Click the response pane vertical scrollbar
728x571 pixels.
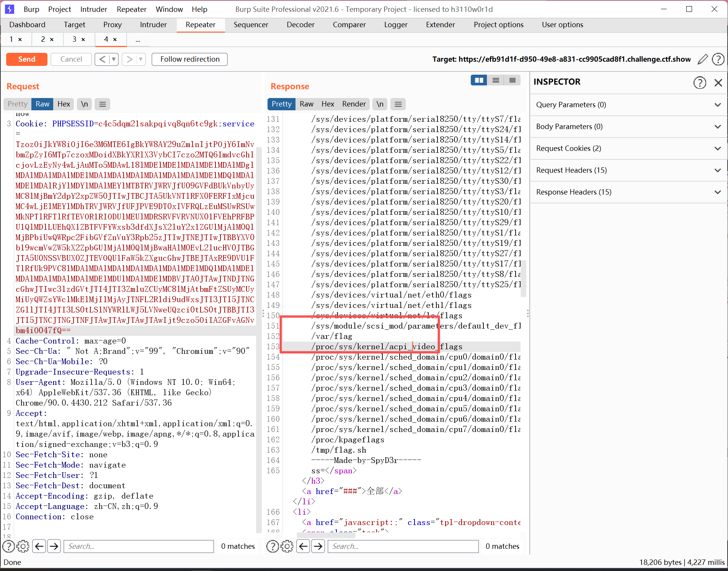pyautogui.click(x=524, y=278)
